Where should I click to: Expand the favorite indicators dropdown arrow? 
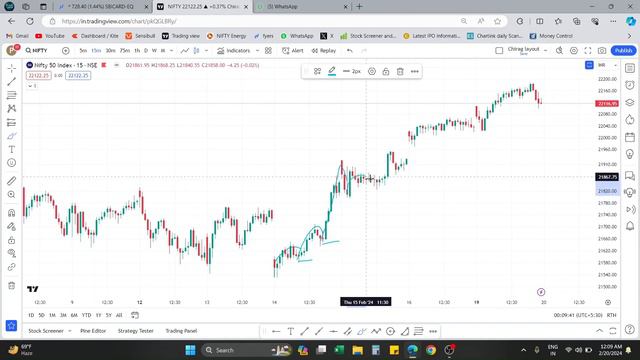click(x=257, y=51)
